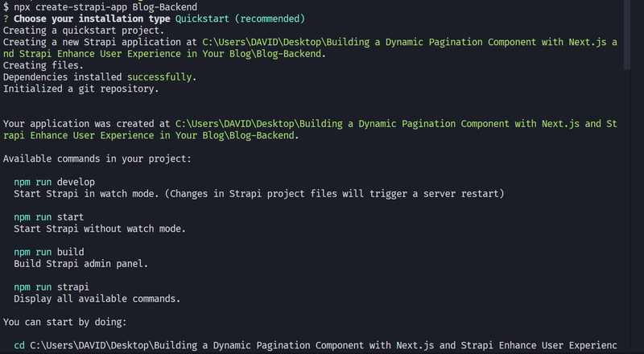
Task: Click the 'npm run start' command
Action: point(48,217)
